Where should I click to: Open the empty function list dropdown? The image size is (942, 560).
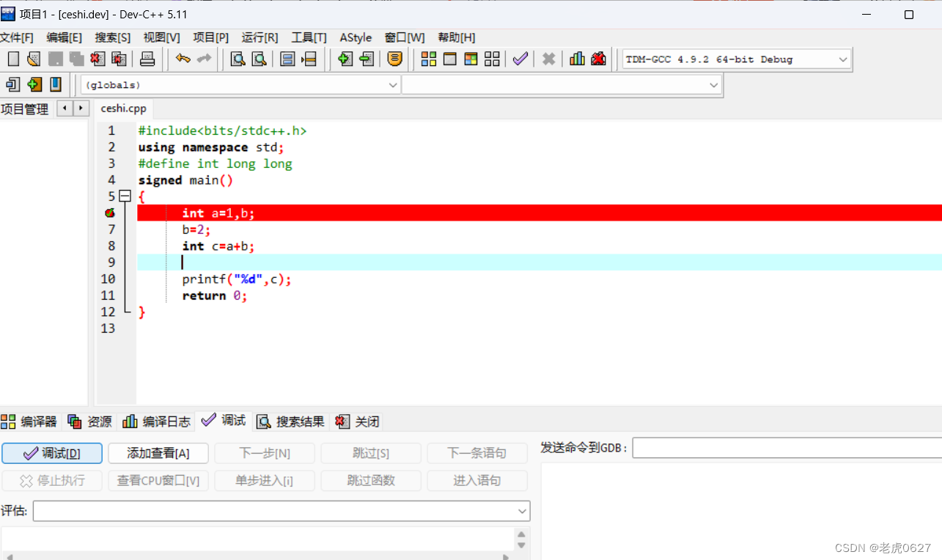(714, 85)
